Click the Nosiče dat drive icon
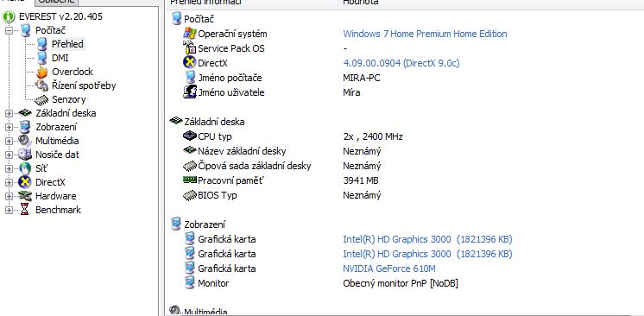The height and width of the screenshot is (316, 644). point(25,155)
